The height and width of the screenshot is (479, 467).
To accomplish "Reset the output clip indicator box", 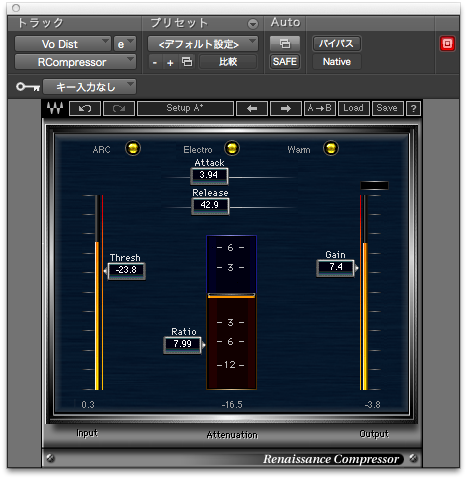I will [374, 185].
